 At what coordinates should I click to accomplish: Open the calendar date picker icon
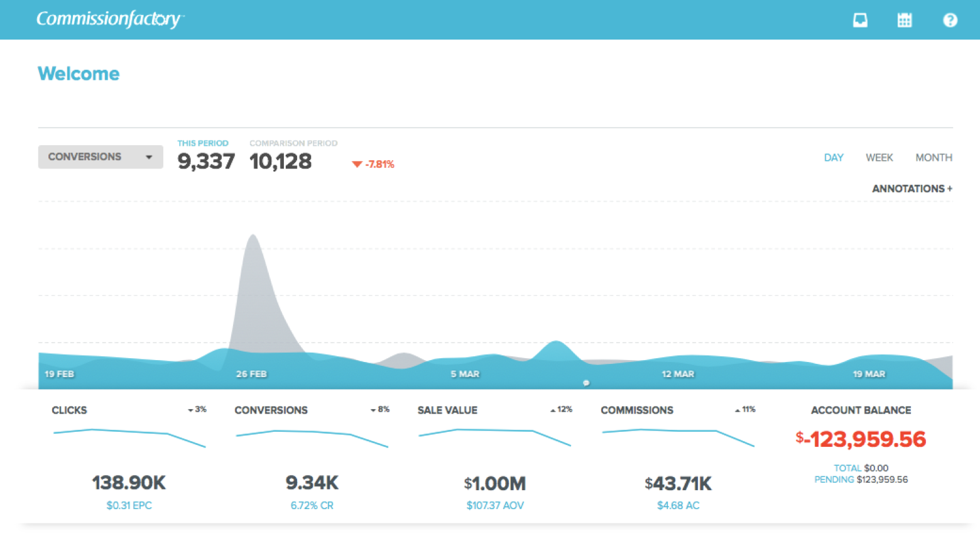click(x=904, y=20)
